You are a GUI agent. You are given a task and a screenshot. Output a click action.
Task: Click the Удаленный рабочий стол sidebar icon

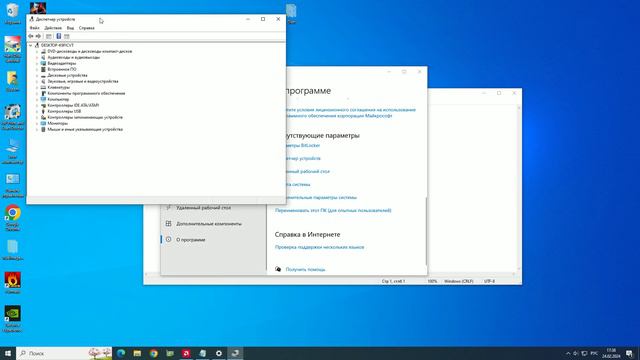168,208
